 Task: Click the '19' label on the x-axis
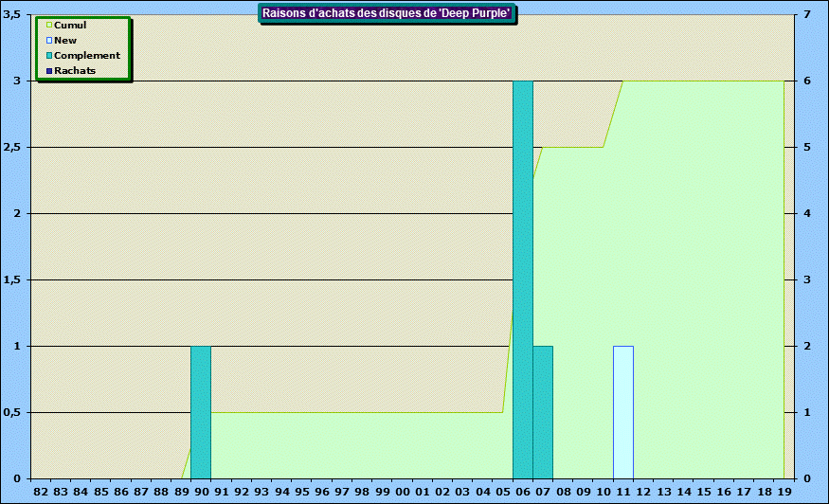pyautogui.click(x=784, y=492)
